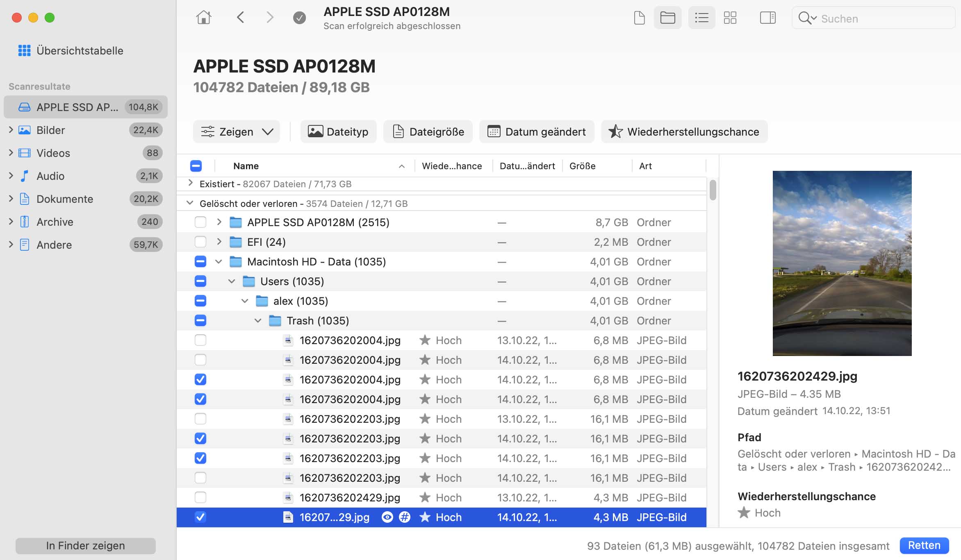The image size is (961, 560).
Task: Open the Dateigröße filter
Action: (x=428, y=131)
